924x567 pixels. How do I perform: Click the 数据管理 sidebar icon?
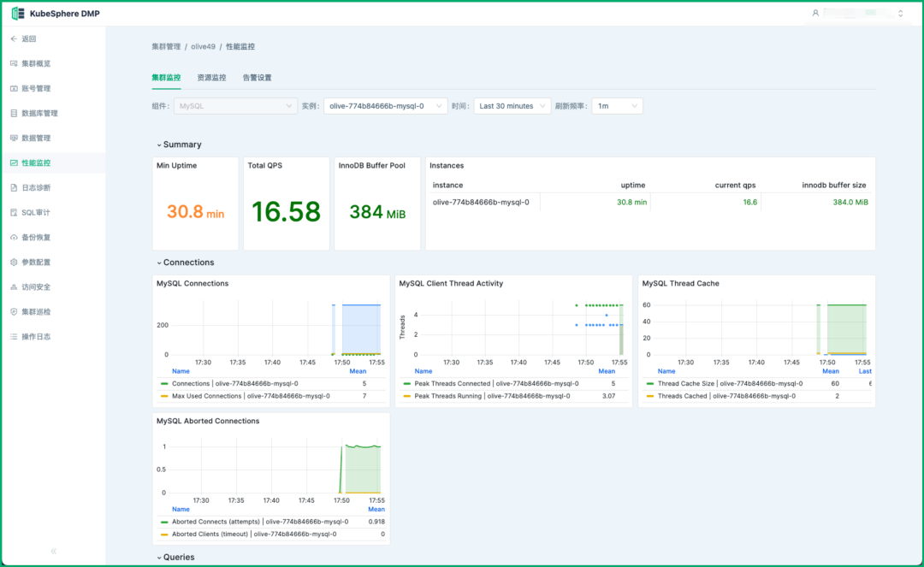pyautogui.click(x=14, y=138)
